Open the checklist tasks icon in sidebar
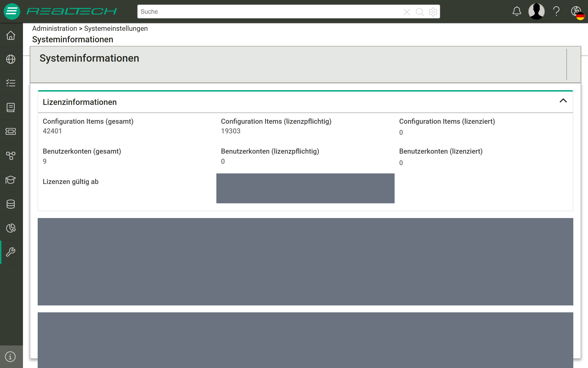This screenshot has height=368, width=588. click(11, 83)
